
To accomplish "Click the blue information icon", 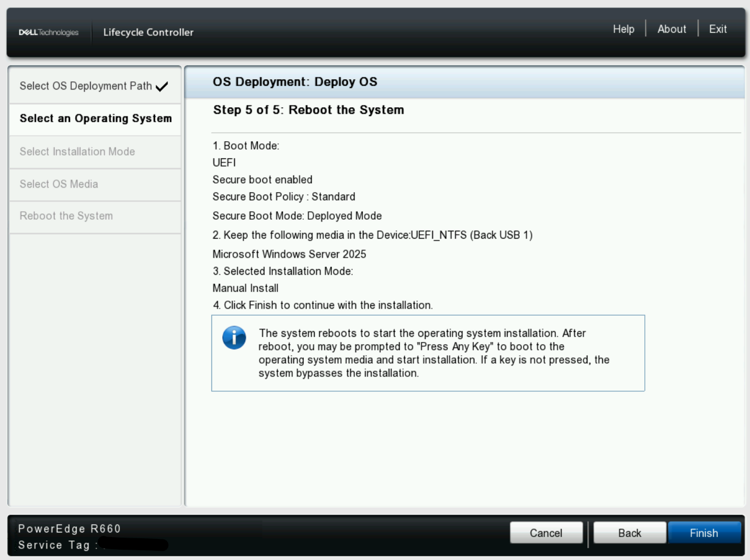I will pos(234,338).
